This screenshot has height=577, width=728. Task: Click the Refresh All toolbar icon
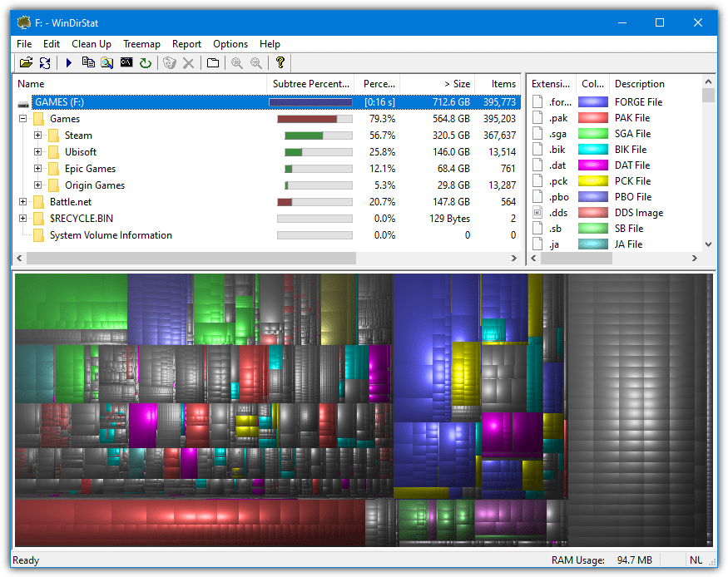pyautogui.click(x=45, y=62)
